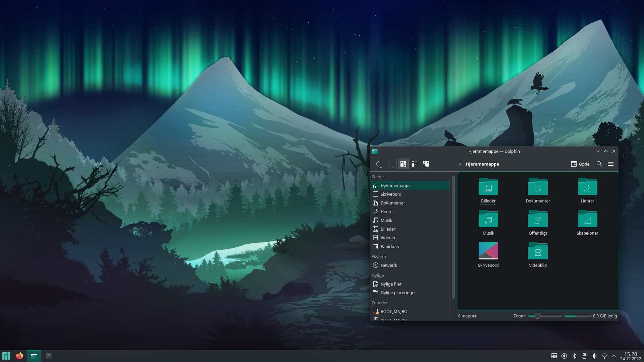Adjust the Zoom slider in the status bar
644x362 pixels.
(x=538, y=316)
